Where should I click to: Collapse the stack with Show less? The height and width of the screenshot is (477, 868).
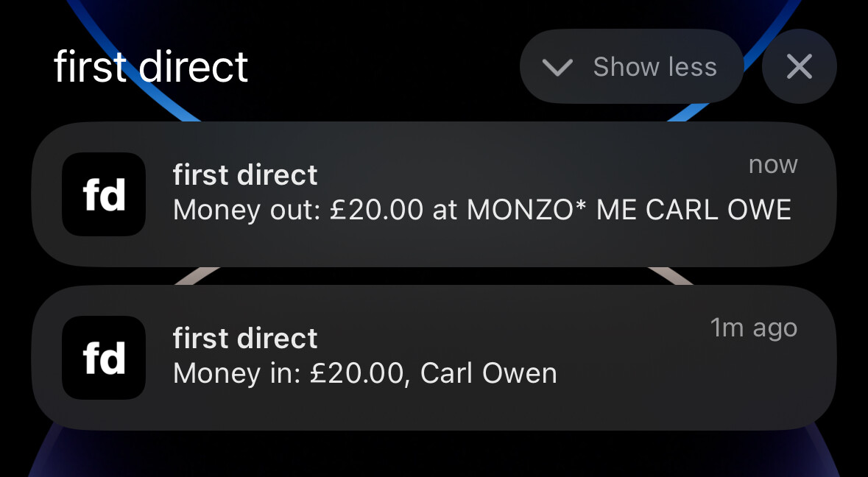(x=631, y=67)
